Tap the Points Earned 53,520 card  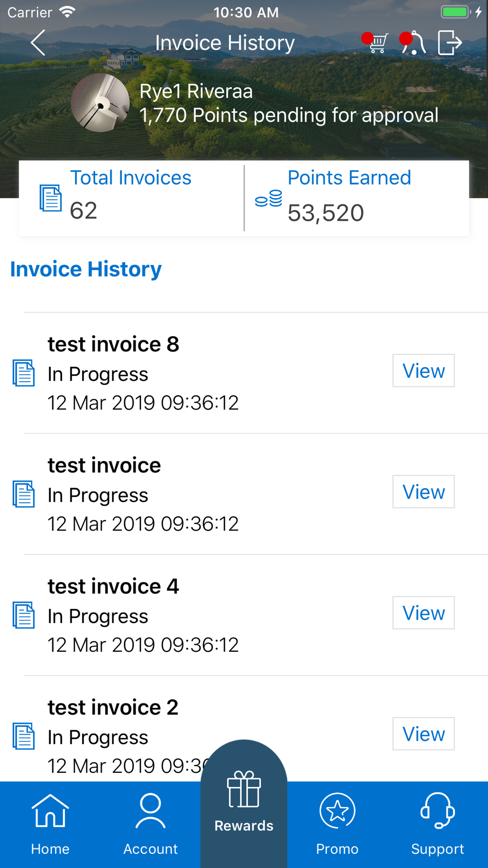357,198
